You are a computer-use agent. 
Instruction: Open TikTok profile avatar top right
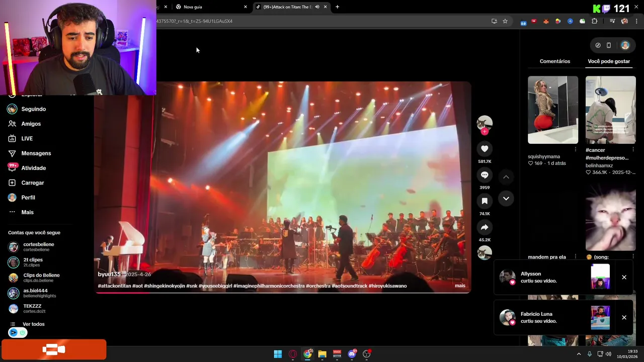625,45
